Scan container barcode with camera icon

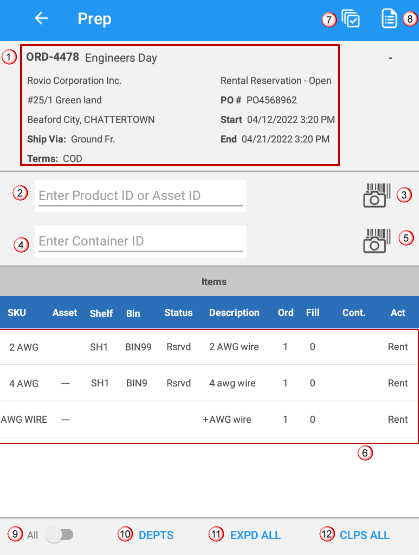point(377,241)
